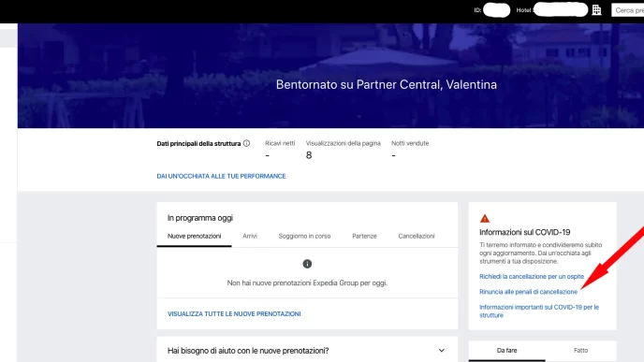Click Non hai nuove prenotazioni Expedia Group message
Image resolution: width=644 pixels, height=362 pixels.
point(307,282)
